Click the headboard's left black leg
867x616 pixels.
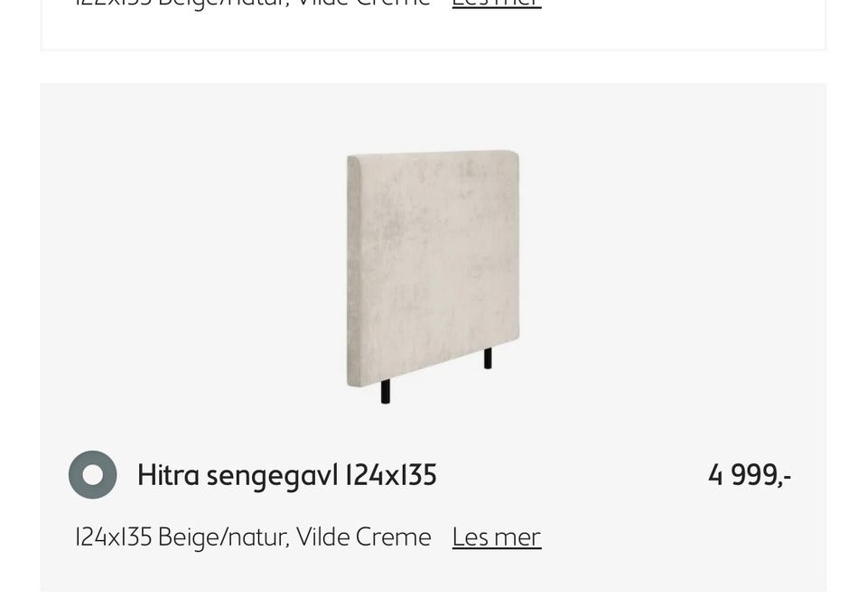(x=386, y=391)
